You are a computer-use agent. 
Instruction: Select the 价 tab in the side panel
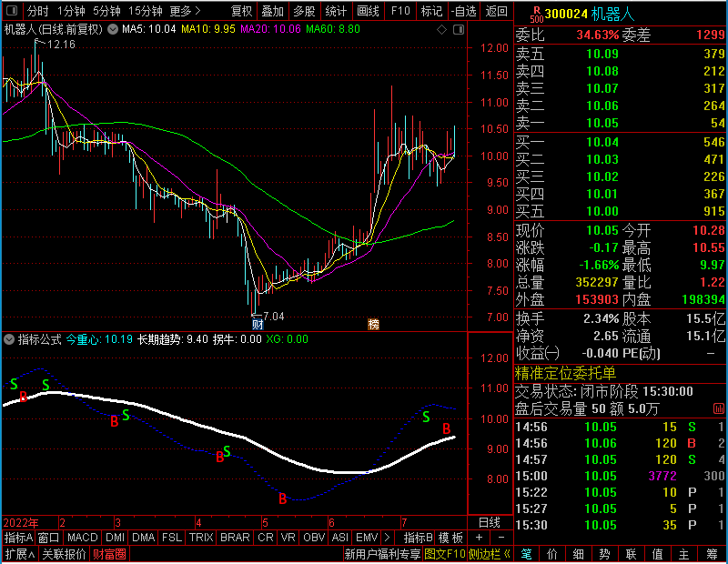point(552,554)
